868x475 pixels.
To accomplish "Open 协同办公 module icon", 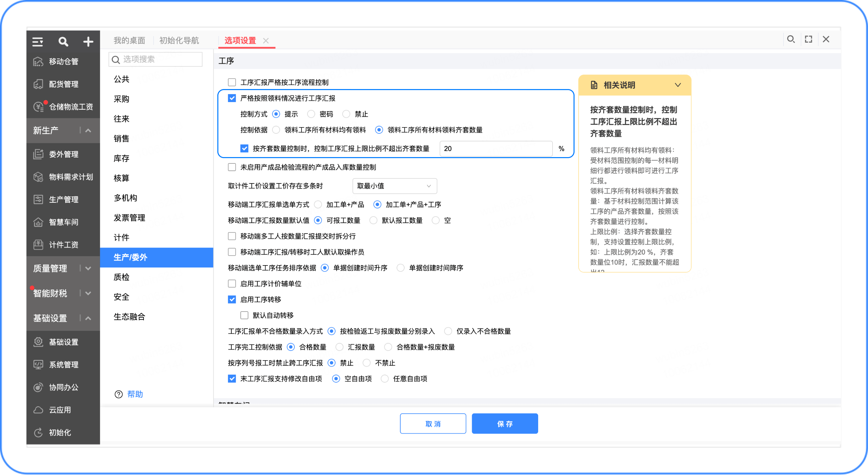I will pos(38,387).
